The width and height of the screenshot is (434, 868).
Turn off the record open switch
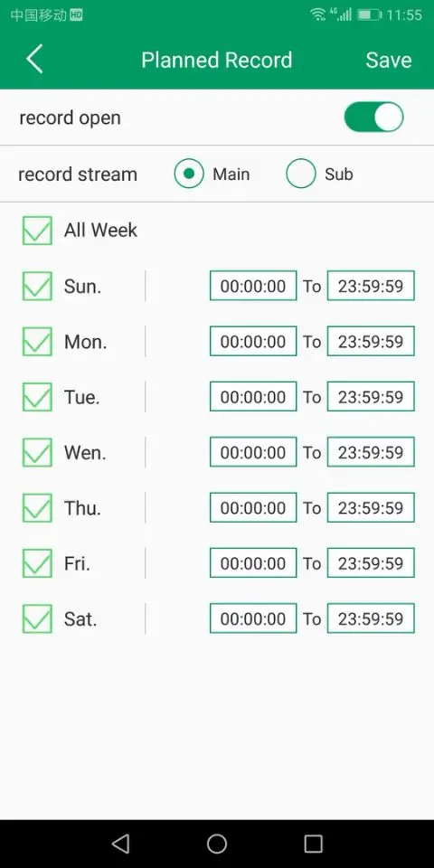pos(373,117)
